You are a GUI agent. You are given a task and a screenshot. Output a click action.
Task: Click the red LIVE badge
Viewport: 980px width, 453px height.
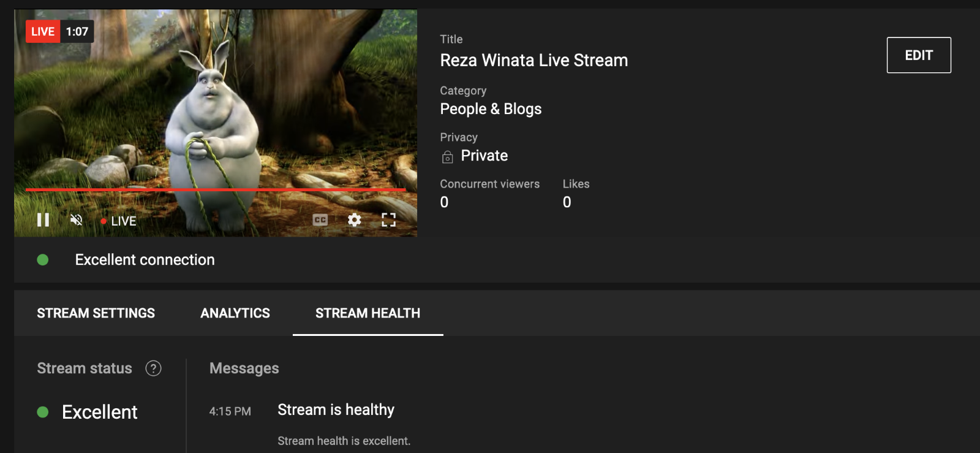[x=43, y=32]
